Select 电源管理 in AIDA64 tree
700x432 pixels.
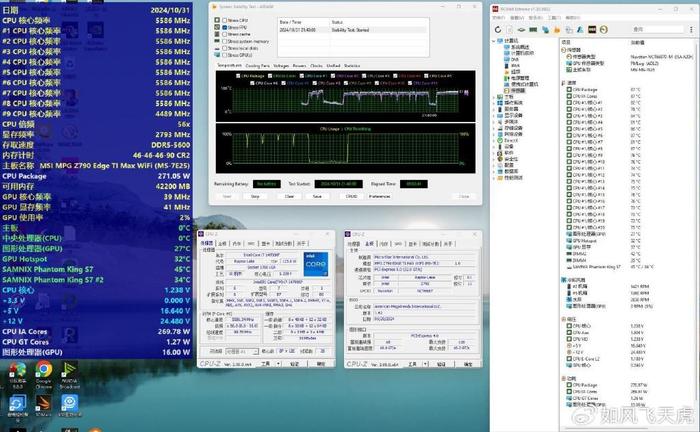[520, 78]
